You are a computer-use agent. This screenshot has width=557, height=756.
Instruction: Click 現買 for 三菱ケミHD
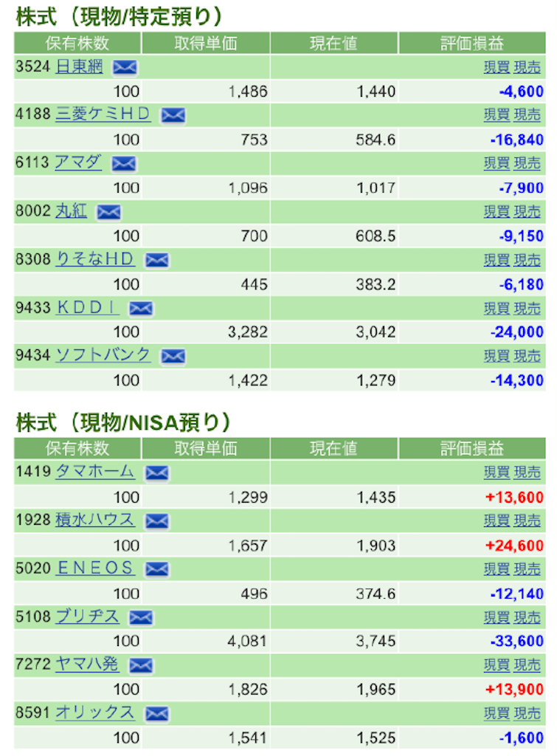(x=497, y=114)
